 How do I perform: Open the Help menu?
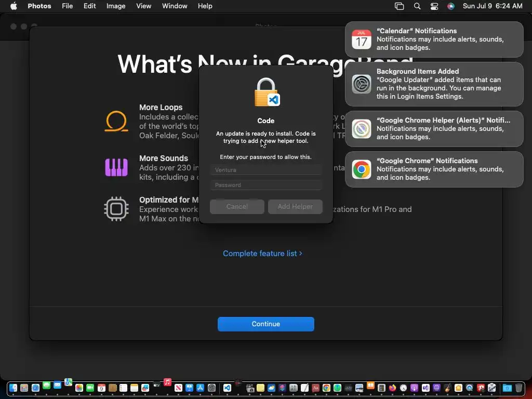click(x=205, y=6)
